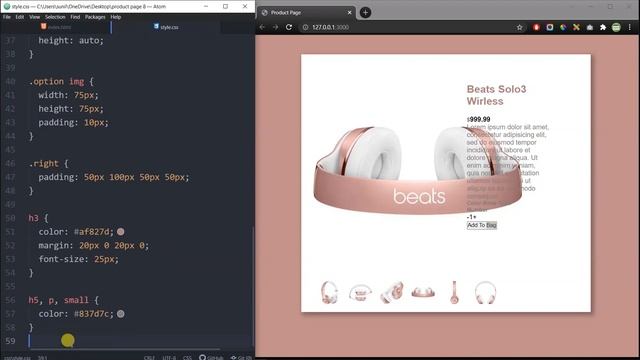640x360 pixels.
Task: Go forward in the Chrome browser
Action: pyautogui.click(x=276, y=27)
